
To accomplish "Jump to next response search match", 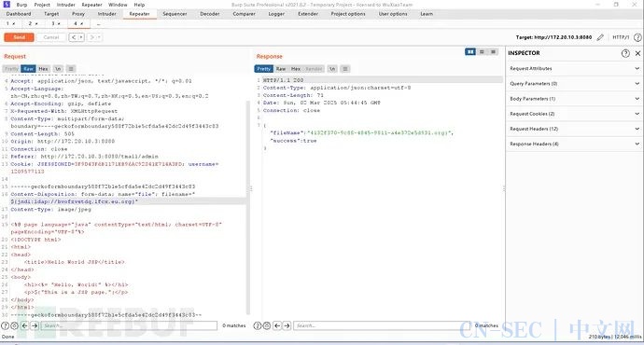I will click(287, 325).
